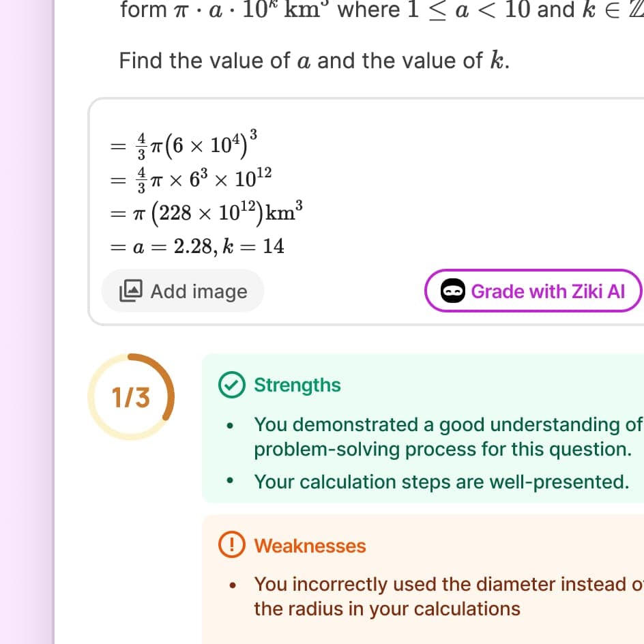Select the Weaknesses heading
The height and width of the screenshot is (644, 644).
click(310, 546)
